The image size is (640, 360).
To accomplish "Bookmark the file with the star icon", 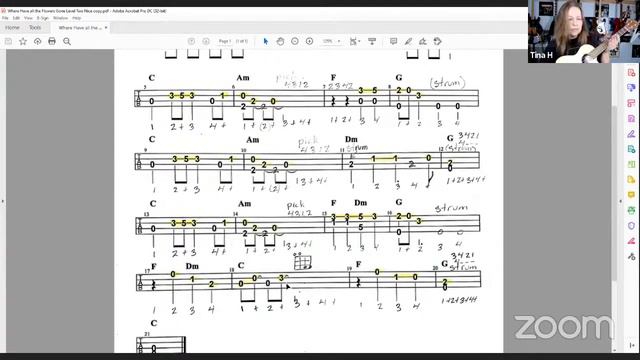I will pyautogui.click(x=23, y=41).
